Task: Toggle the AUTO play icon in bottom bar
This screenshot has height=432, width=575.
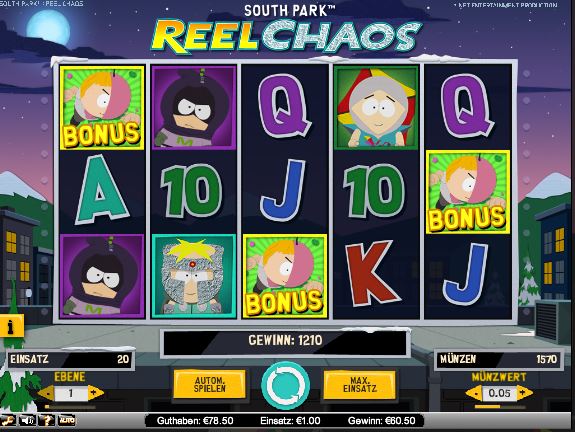Action: coord(66,420)
